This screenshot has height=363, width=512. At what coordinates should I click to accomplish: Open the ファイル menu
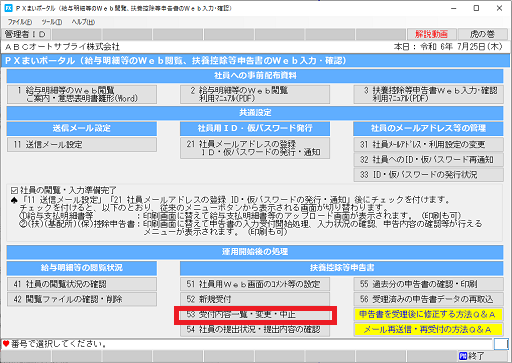pyautogui.click(x=20, y=22)
